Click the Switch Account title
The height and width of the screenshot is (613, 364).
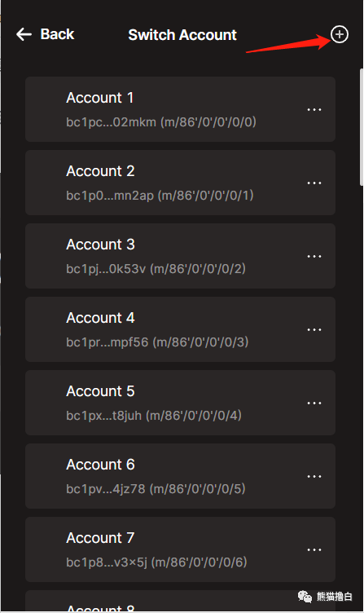coord(182,35)
